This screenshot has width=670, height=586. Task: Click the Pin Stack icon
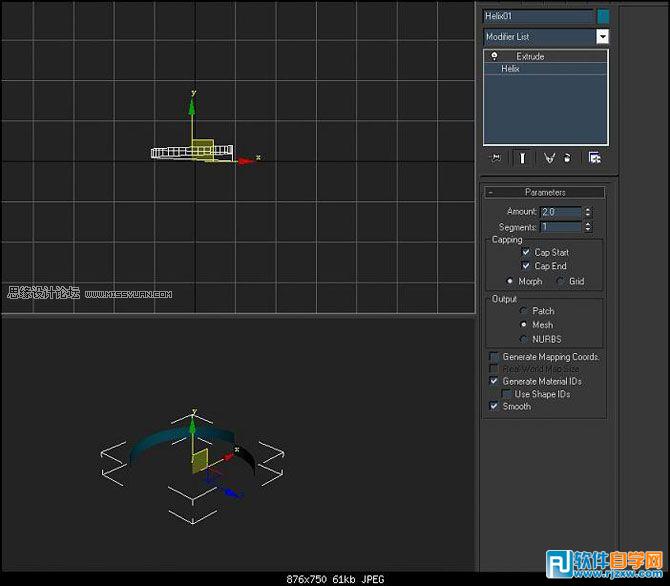pyautogui.click(x=496, y=158)
